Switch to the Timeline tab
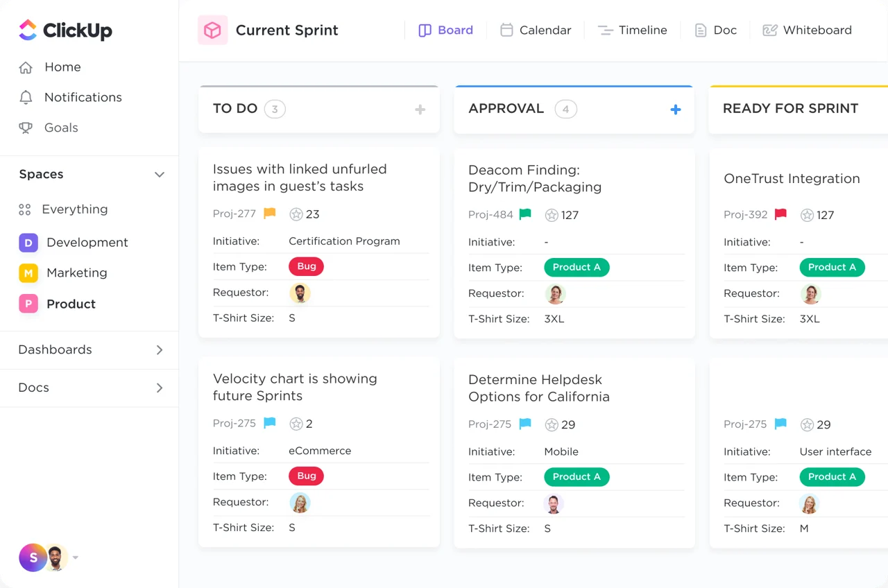 (x=632, y=31)
